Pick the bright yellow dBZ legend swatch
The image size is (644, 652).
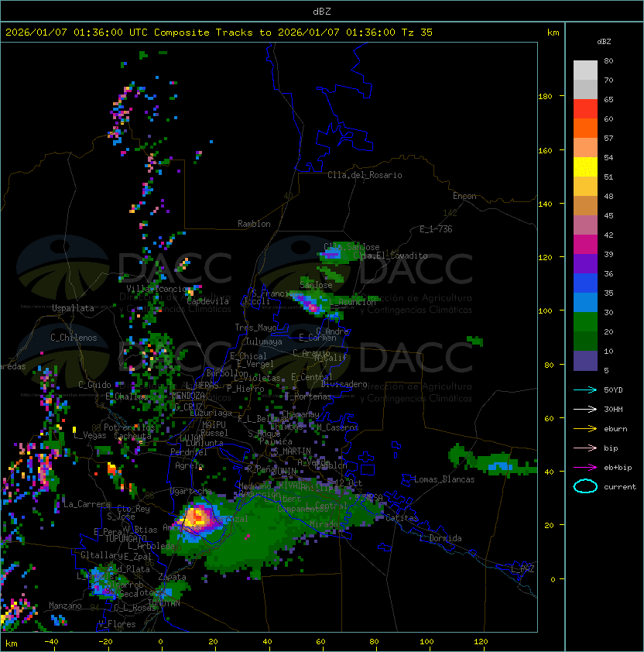(x=585, y=166)
